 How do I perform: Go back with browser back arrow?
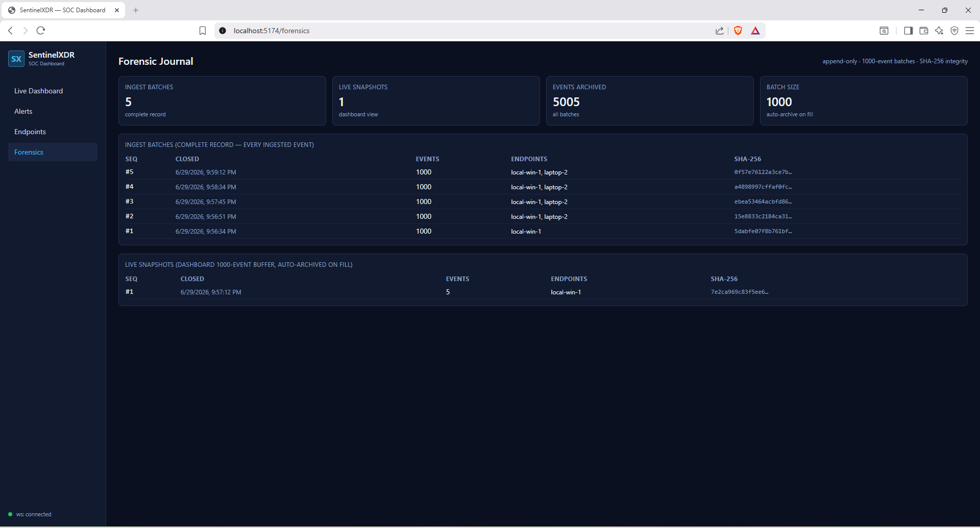tap(10, 31)
